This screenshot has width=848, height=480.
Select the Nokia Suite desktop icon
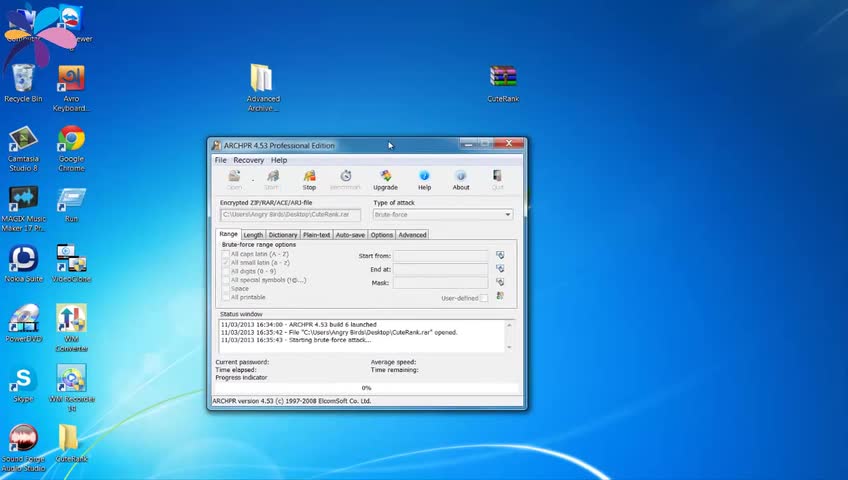point(23,259)
